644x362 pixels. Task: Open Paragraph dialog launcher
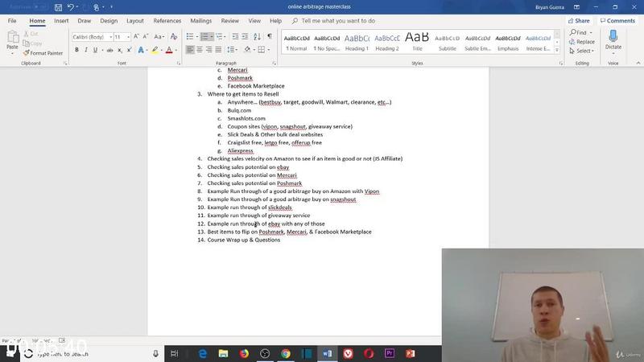[x=274, y=64]
